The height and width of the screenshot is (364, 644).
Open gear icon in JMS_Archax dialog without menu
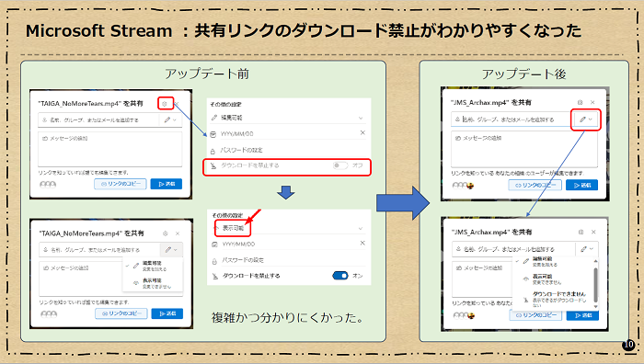pos(580,102)
